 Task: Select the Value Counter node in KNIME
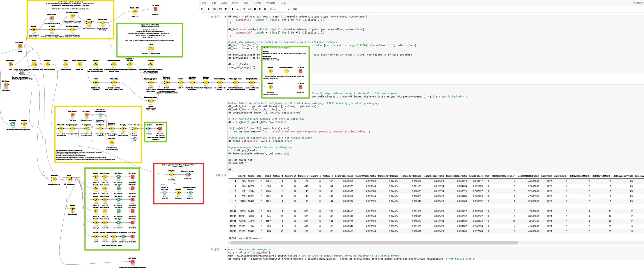point(52,18)
